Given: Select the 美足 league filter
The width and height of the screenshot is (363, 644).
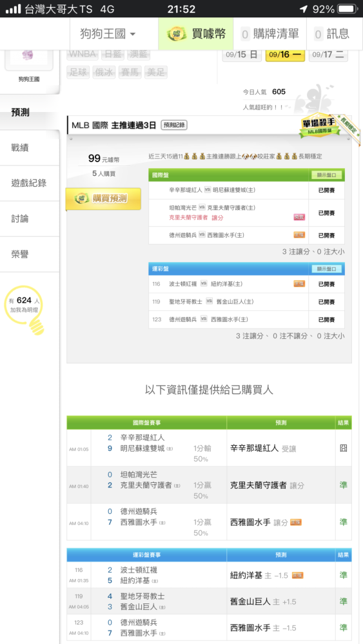Looking at the screenshot, I should click(156, 72).
